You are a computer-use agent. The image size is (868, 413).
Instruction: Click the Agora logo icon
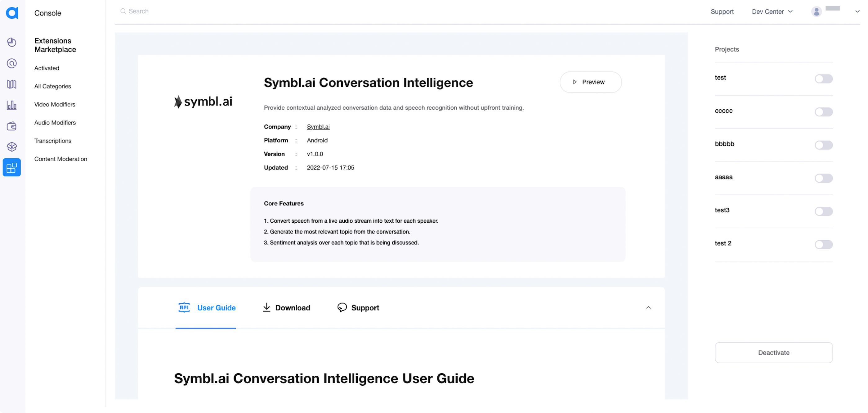pyautogui.click(x=12, y=13)
